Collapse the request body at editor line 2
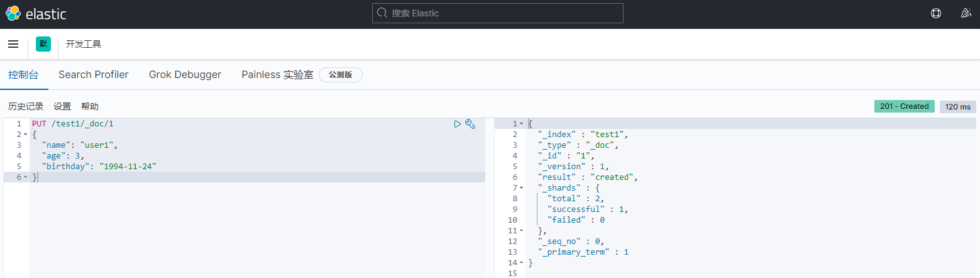This screenshot has width=980, height=278. tap(25, 135)
